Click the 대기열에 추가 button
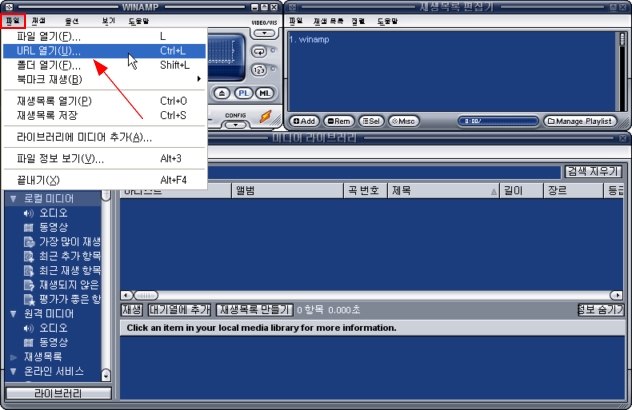The height and width of the screenshot is (410, 632). tap(179, 310)
